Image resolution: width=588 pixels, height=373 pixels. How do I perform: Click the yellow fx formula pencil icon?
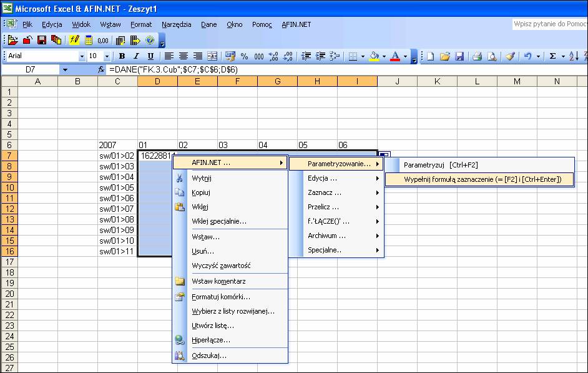pos(74,40)
